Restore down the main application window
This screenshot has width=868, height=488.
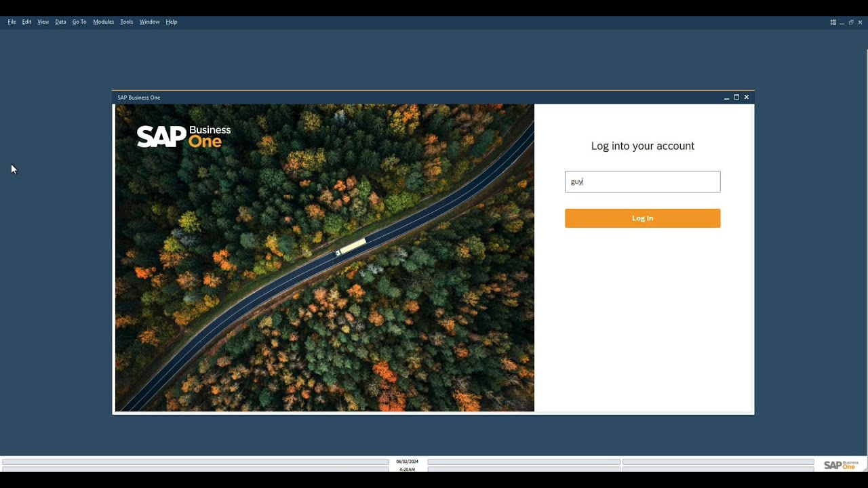[x=851, y=22]
